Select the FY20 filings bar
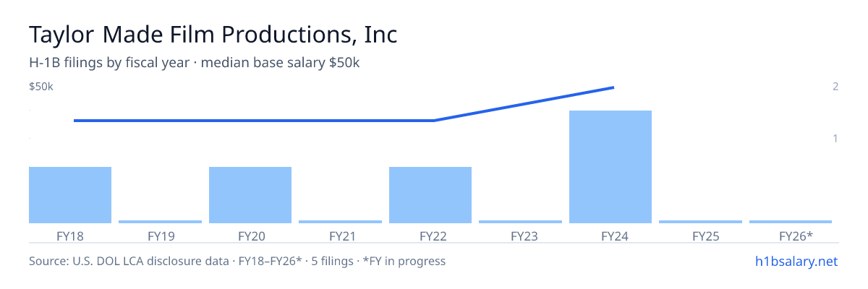Viewport: 868px width, 289px height. (250, 195)
